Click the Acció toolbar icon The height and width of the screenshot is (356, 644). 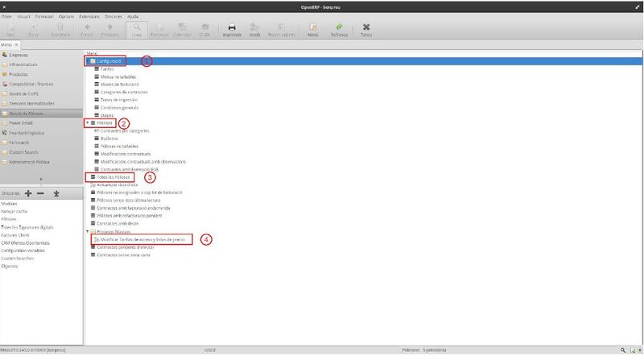[254, 28]
